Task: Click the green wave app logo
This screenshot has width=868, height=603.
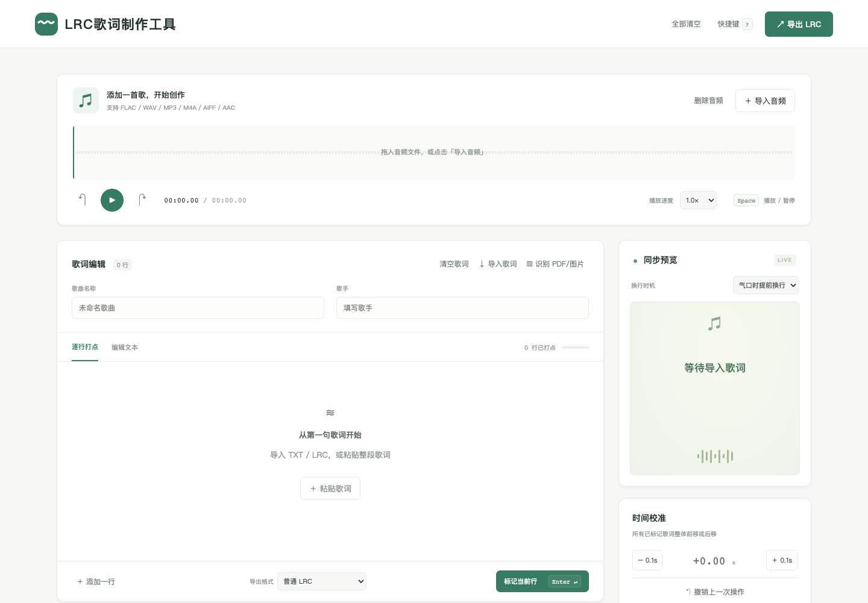Action: [x=46, y=24]
